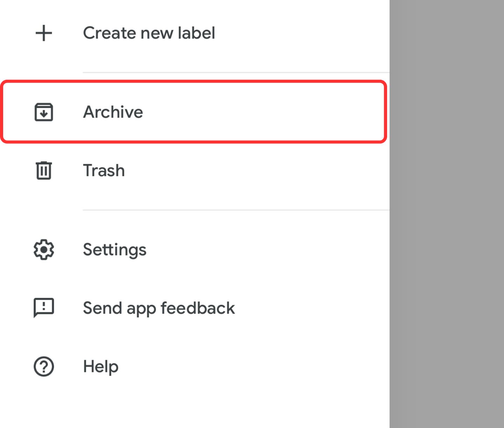Click the feedback speech bubble icon
This screenshot has width=504, height=428.
[x=44, y=308]
